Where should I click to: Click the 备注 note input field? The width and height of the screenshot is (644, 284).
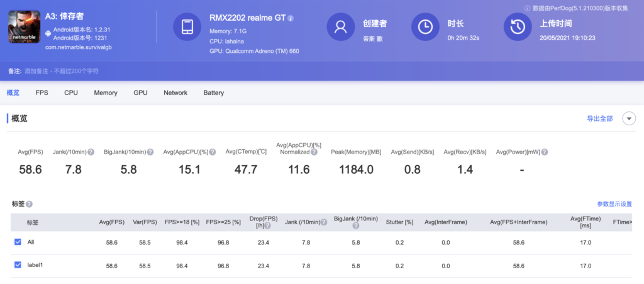point(62,71)
